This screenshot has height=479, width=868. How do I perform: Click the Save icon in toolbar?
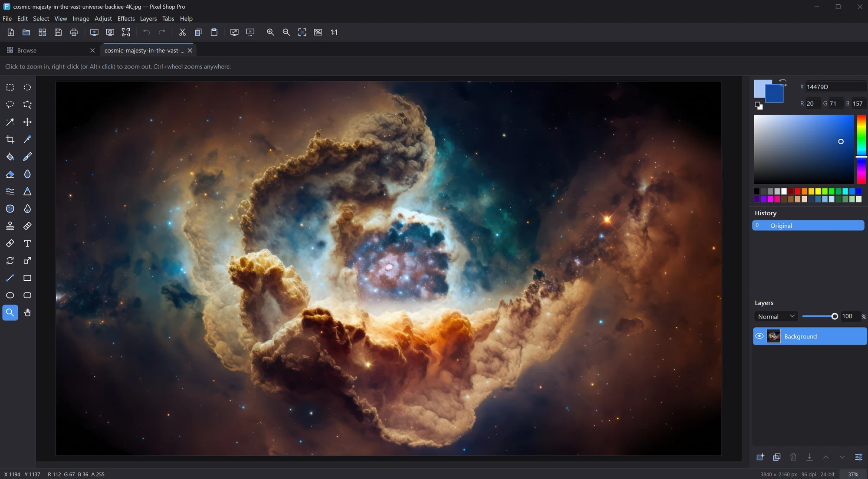(x=58, y=32)
